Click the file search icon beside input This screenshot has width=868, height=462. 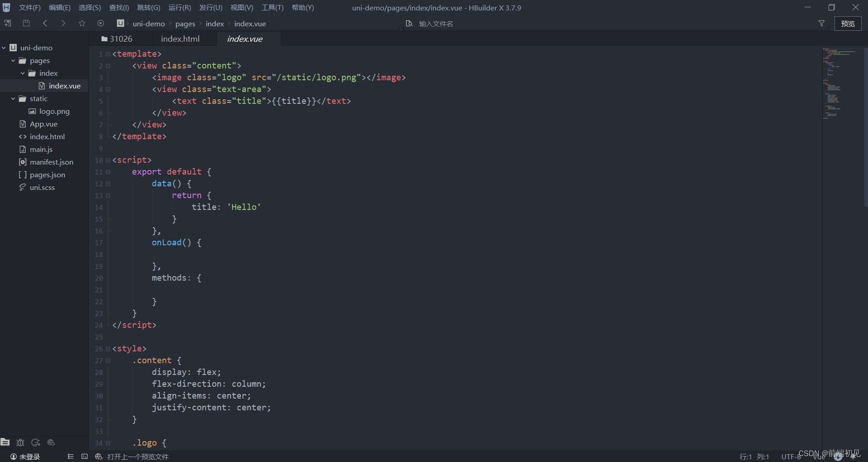pos(409,24)
